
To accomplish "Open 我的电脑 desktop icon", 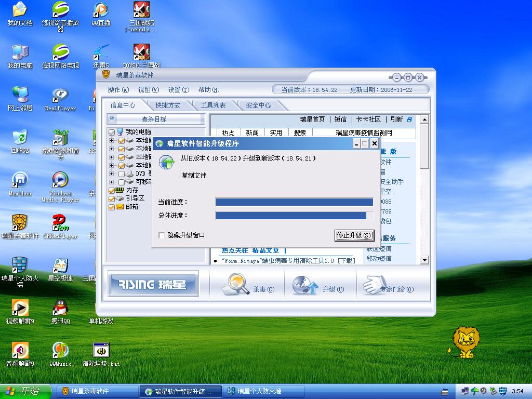I will pyautogui.click(x=20, y=56).
